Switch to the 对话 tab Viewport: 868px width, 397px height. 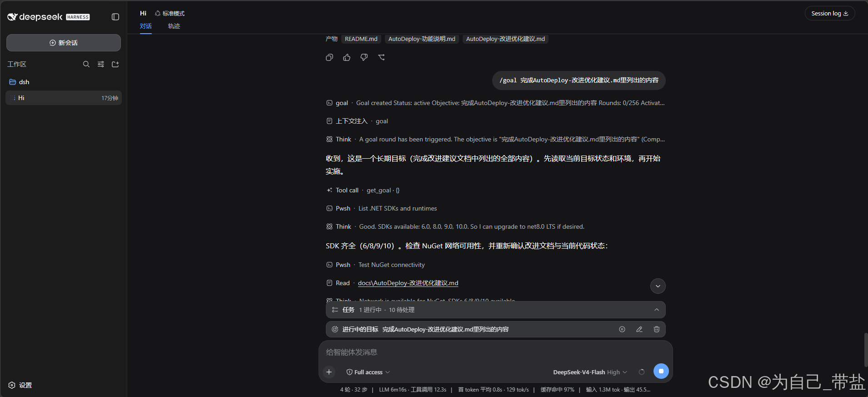point(146,26)
